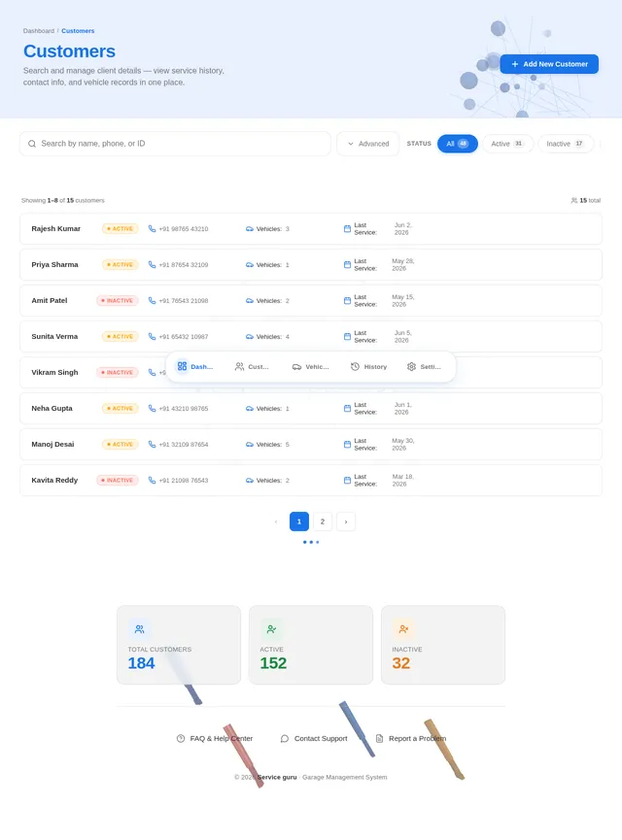Screen dimensions: 622x840
Task: Click the next page chevron
Action: tap(346, 521)
